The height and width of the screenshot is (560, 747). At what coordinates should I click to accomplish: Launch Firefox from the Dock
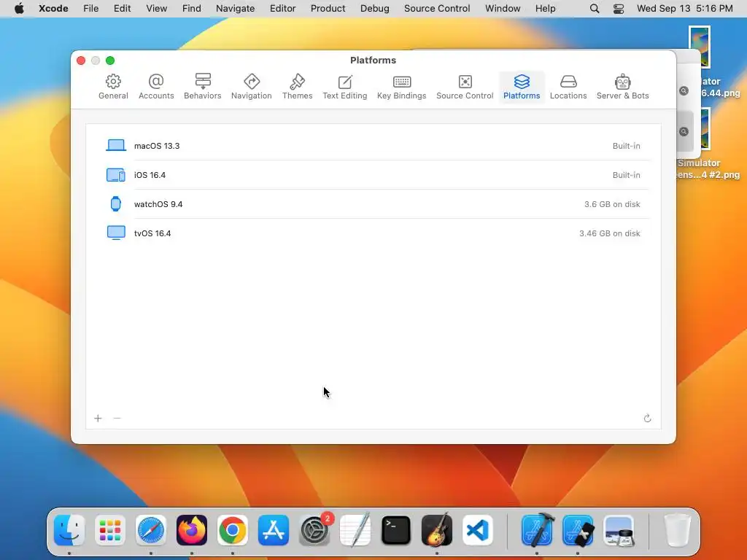click(x=192, y=530)
